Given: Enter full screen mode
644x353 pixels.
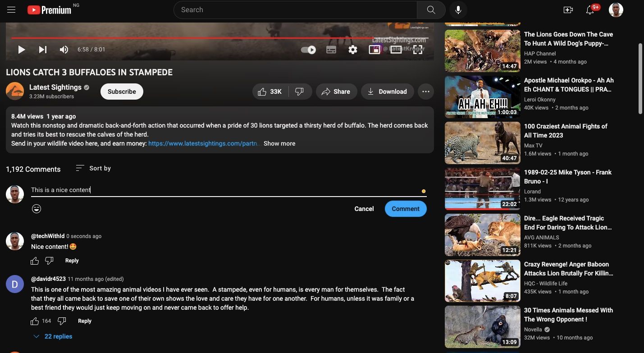Looking at the screenshot, I should 418,50.
